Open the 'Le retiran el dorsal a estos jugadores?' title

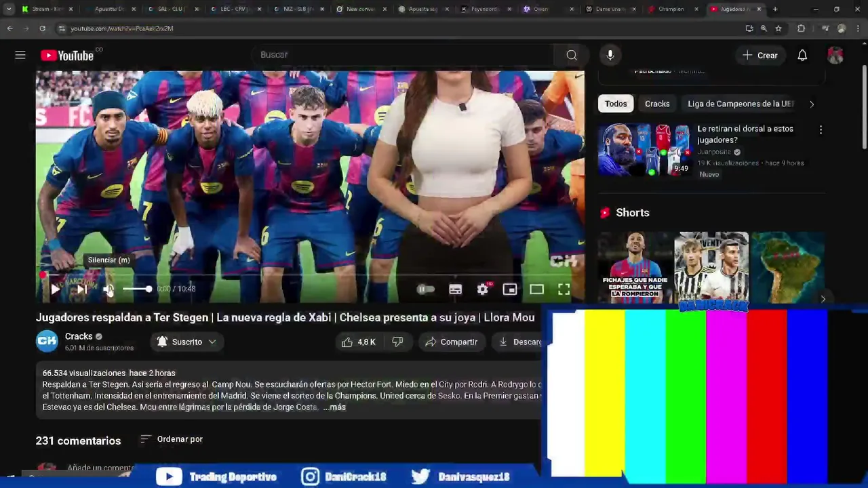pos(745,134)
